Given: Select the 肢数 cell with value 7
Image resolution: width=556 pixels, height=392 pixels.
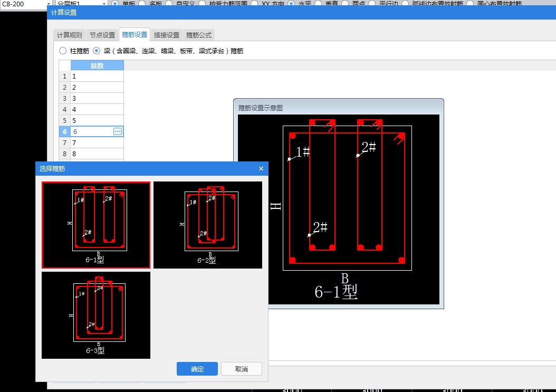Looking at the screenshot, I should click(97, 142).
